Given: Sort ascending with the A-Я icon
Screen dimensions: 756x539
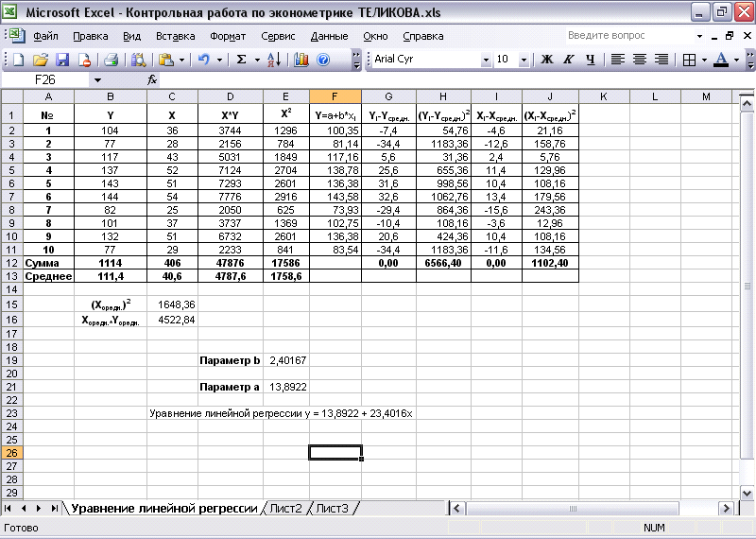Looking at the screenshot, I should (x=274, y=60).
